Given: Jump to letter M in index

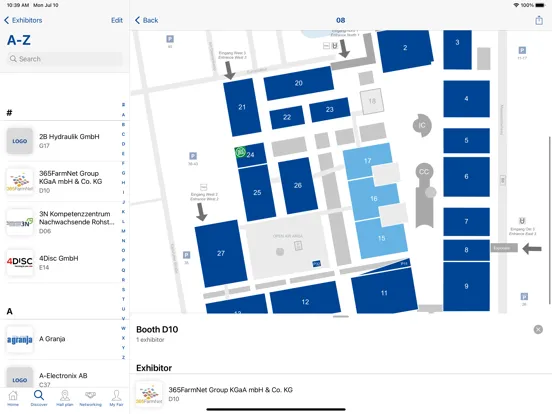Looking at the screenshot, I should [123, 231].
